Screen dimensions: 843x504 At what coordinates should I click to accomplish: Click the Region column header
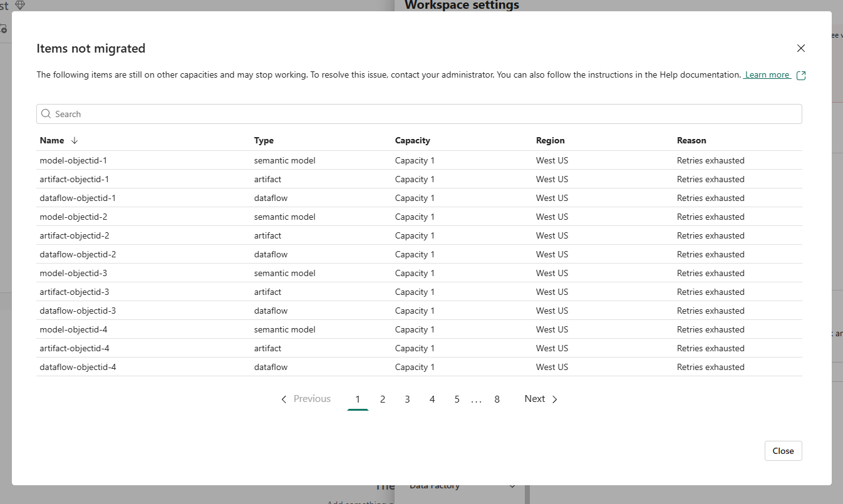tap(551, 140)
